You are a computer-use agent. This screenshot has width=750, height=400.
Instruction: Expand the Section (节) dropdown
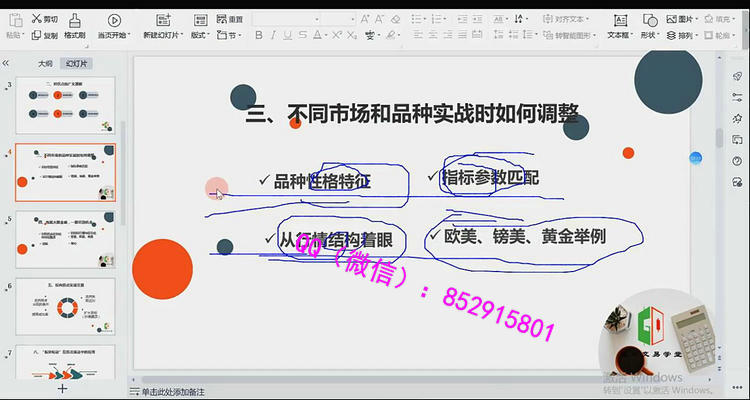[231, 35]
